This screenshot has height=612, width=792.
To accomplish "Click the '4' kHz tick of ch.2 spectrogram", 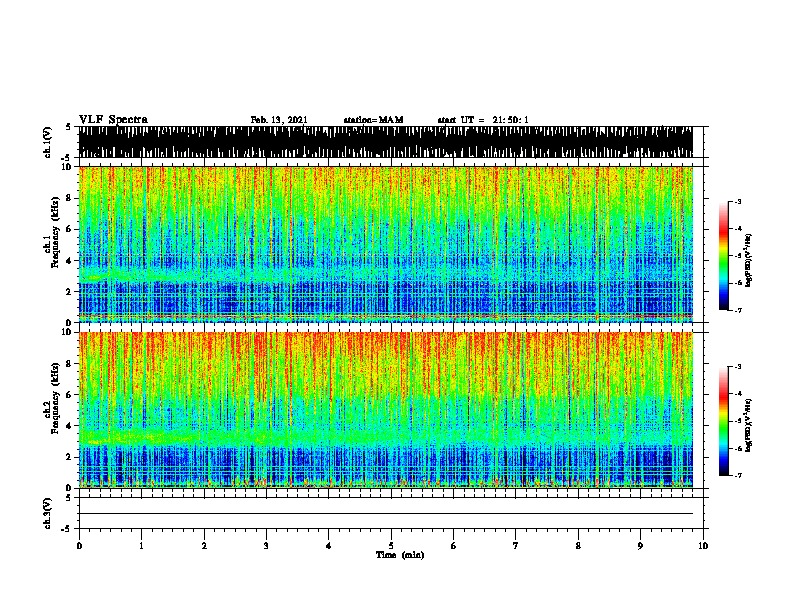I will tap(70, 426).
